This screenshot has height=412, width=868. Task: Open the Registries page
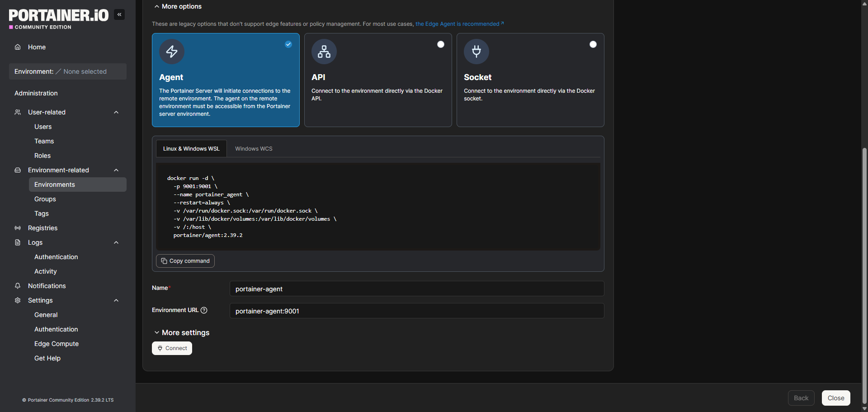click(x=42, y=228)
